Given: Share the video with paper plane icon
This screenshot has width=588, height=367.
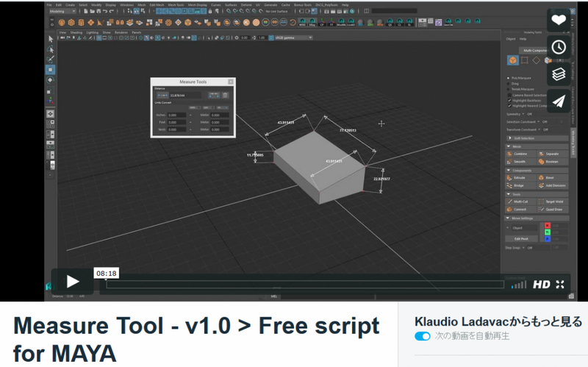Looking at the screenshot, I should pyautogui.click(x=559, y=101).
